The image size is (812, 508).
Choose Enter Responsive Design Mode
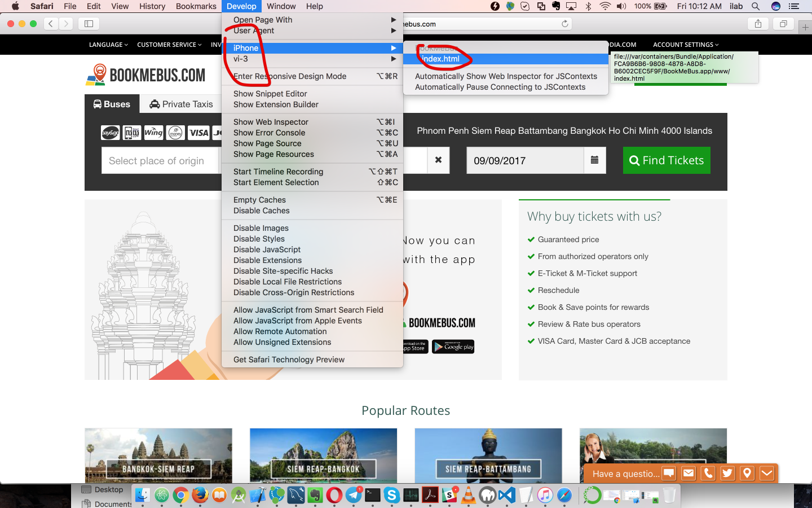point(312,76)
